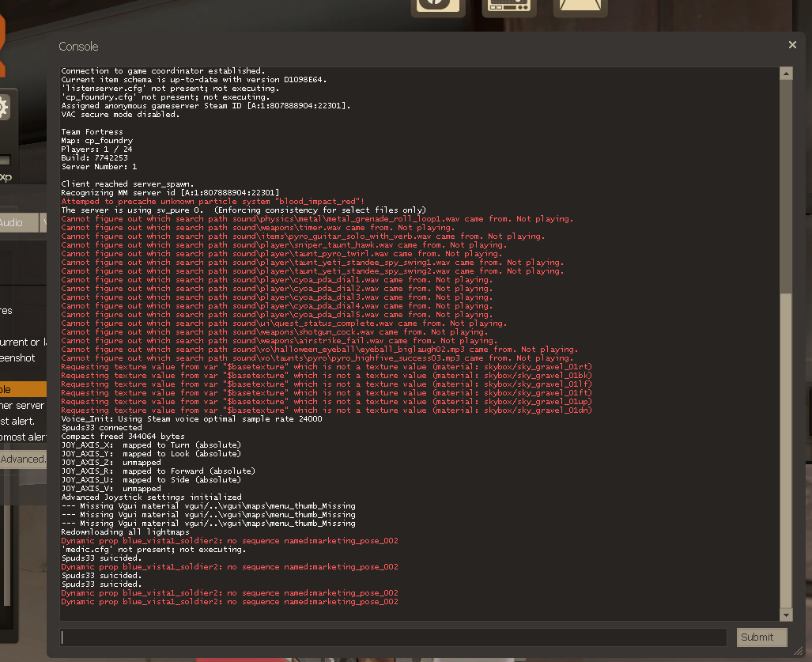The width and height of the screenshot is (812, 662).
Task: Click the 'Redownloading all lightmaps' line
Action: (126, 532)
